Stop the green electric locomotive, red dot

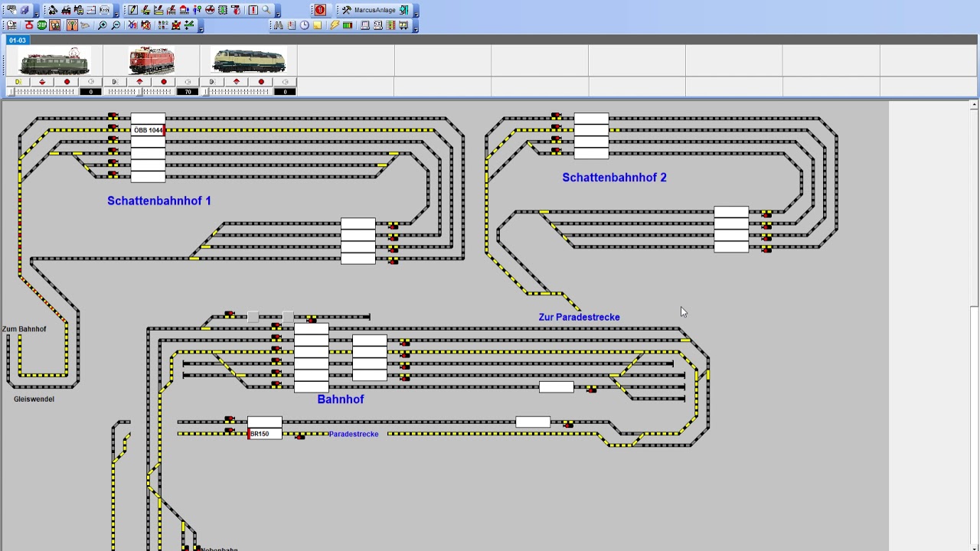pos(67,82)
